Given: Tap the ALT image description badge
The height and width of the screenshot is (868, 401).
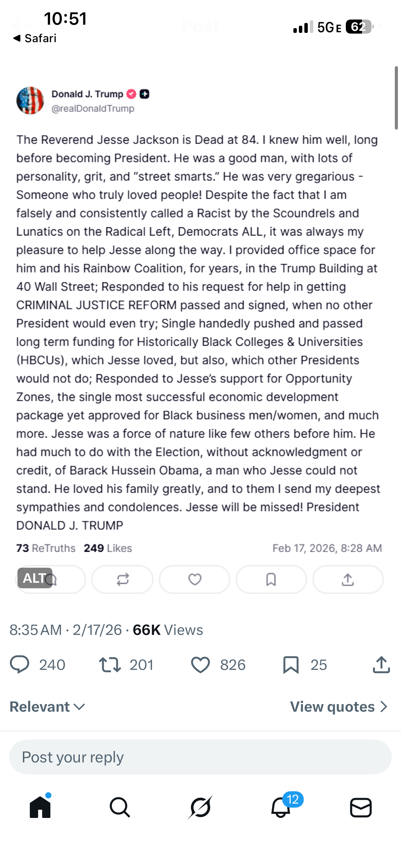Looking at the screenshot, I should pos(35,578).
